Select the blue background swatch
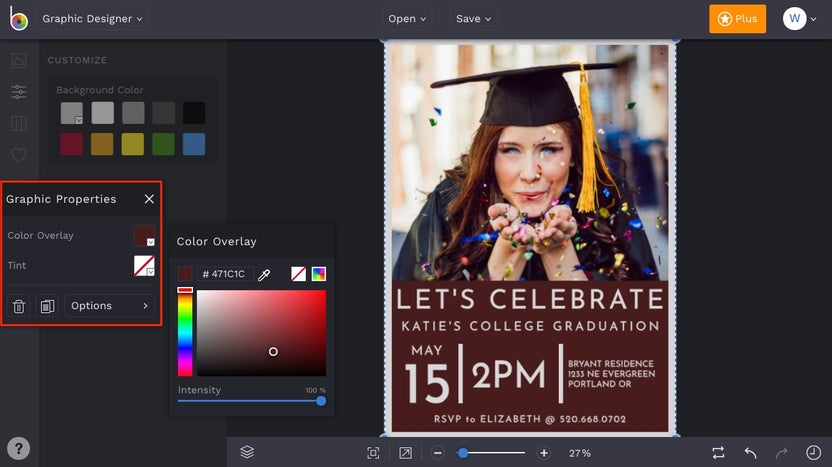832x467 pixels. 194,144
